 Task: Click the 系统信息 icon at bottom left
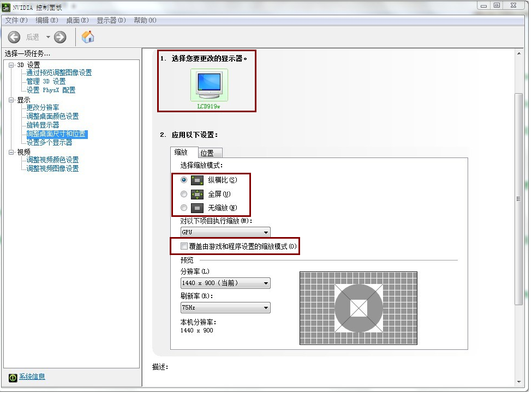13,377
